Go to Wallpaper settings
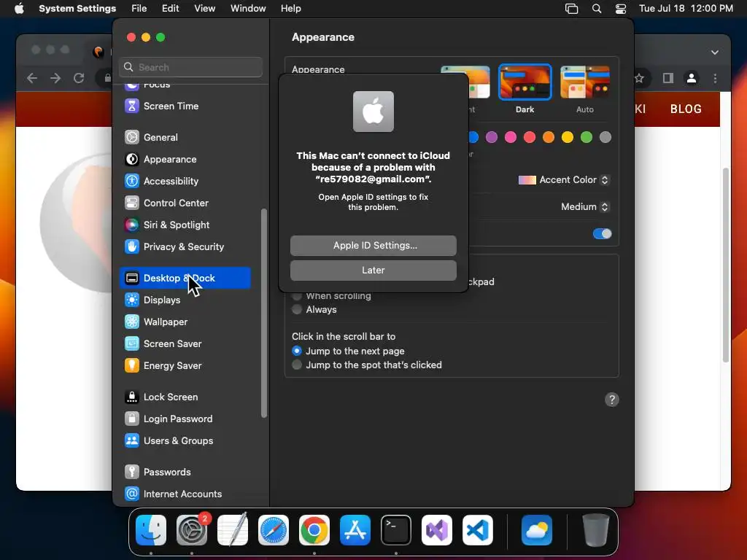 (185, 322)
